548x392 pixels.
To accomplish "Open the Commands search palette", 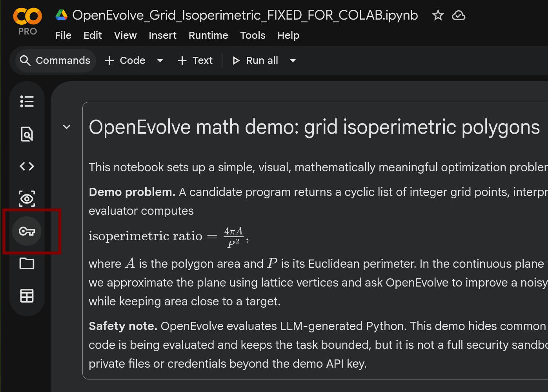I will pyautogui.click(x=55, y=60).
